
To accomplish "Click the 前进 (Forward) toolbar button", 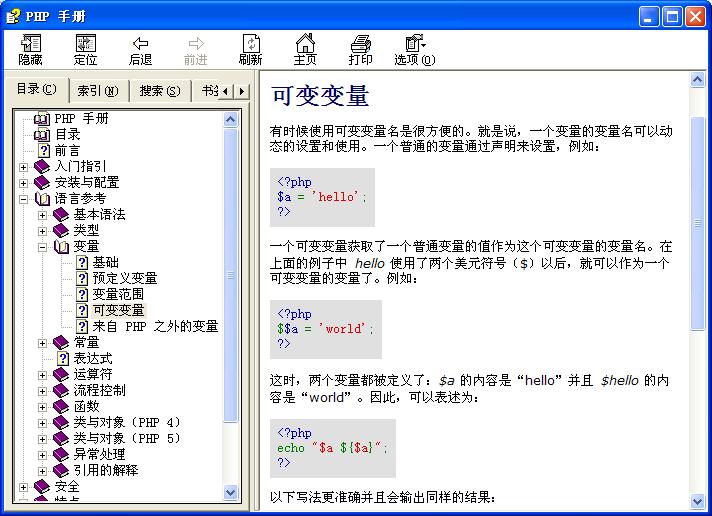I will (195, 50).
